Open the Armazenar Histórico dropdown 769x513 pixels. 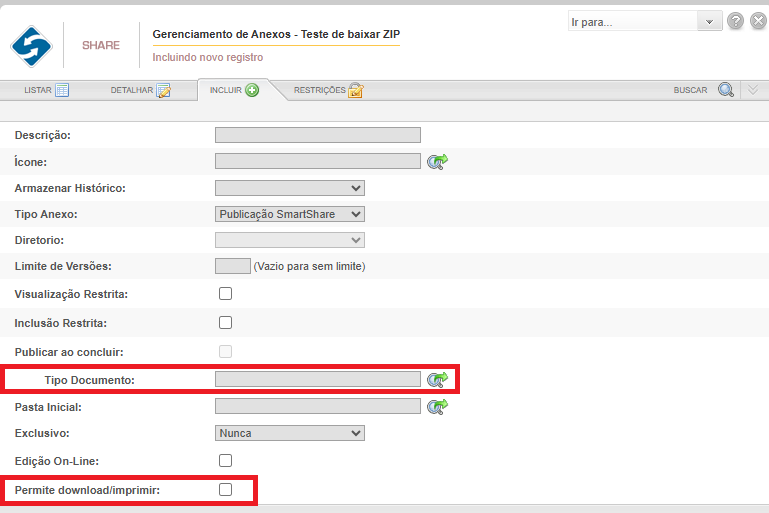click(290, 187)
